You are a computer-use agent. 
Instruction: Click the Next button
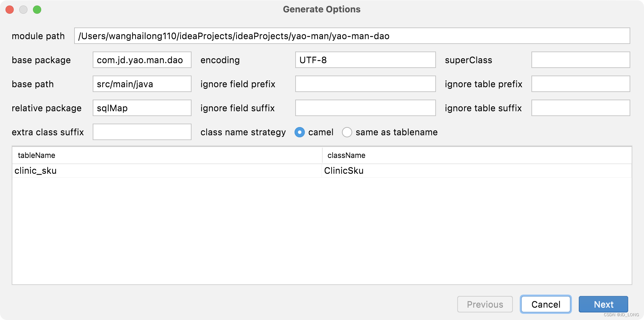click(603, 304)
